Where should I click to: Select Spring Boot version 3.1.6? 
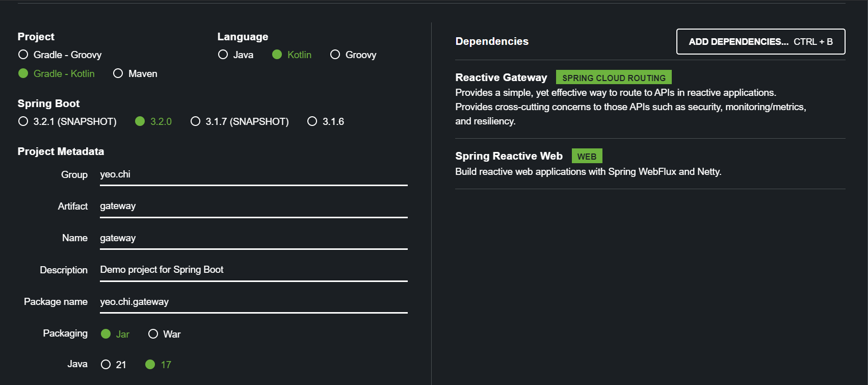326,121
